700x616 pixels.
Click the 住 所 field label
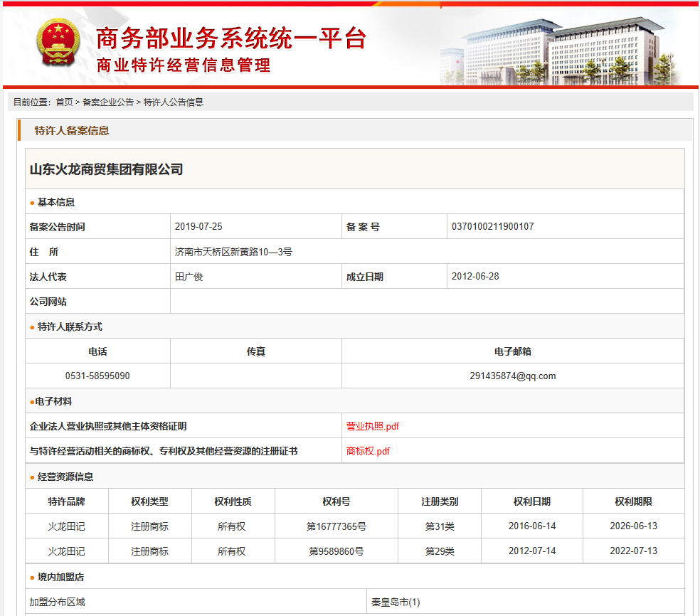tap(44, 252)
